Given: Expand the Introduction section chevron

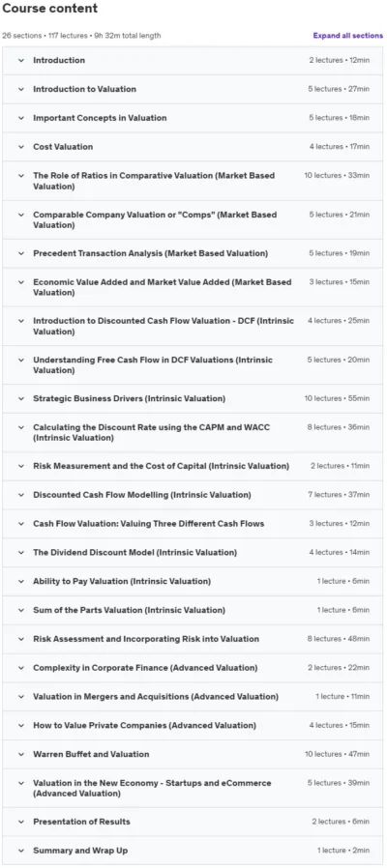Looking at the screenshot, I should click(21, 60).
